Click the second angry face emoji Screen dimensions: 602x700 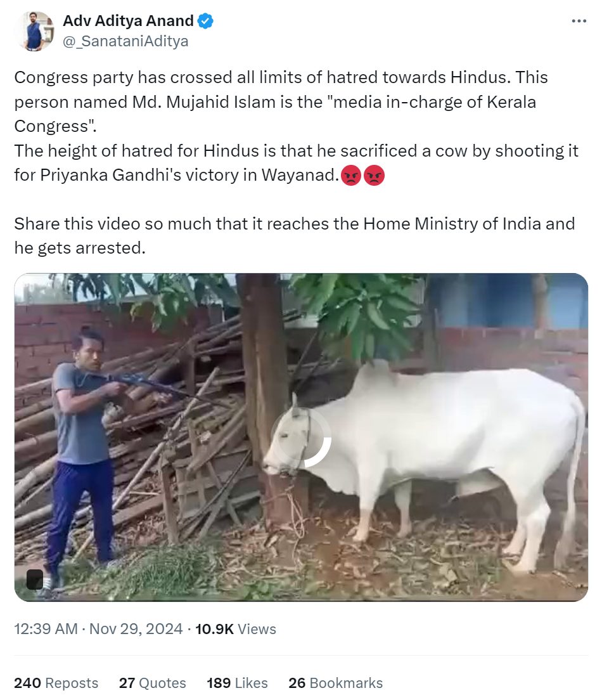point(374,176)
